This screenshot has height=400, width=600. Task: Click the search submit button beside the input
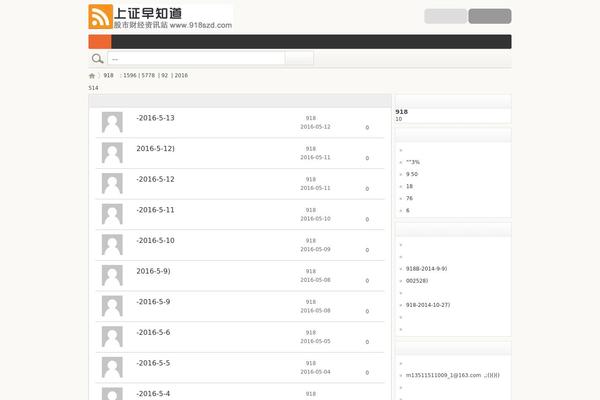point(299,59)
